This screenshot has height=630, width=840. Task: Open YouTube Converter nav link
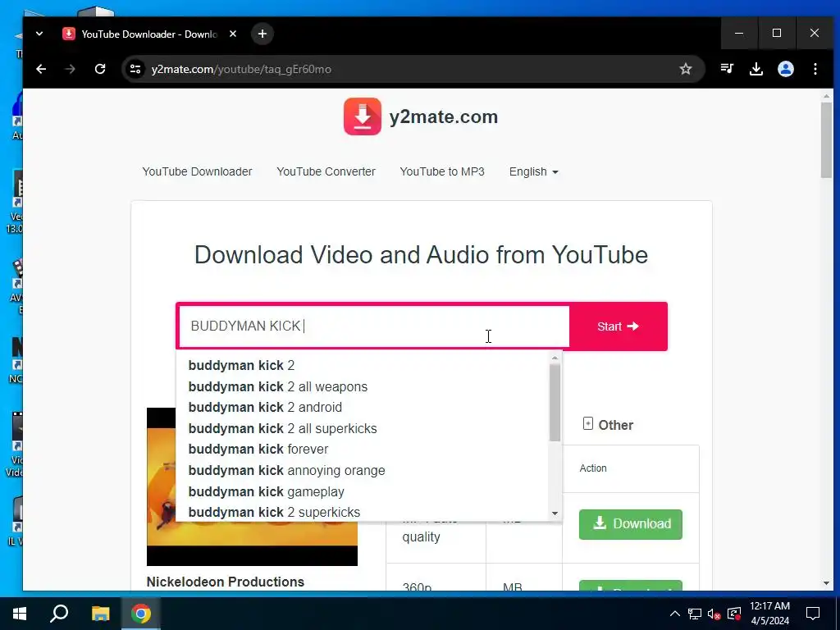326,171
